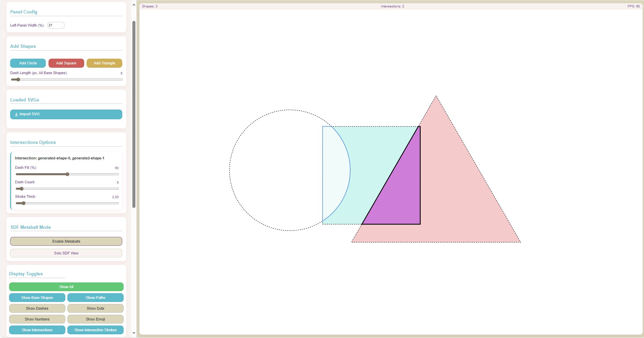This screenshot has width=644, height=338.
Task: Adjust the Stroke Thick slider
Action: 23,203
